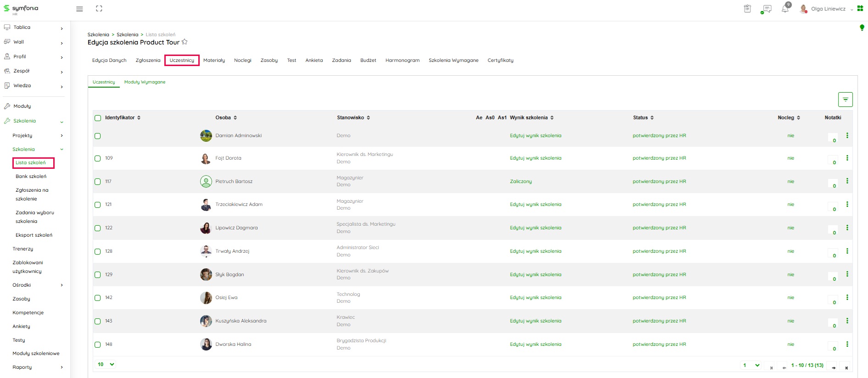Switch to the Harmonogram tab
This screenshot has height=378, width=868.
(x=402, y=61)
